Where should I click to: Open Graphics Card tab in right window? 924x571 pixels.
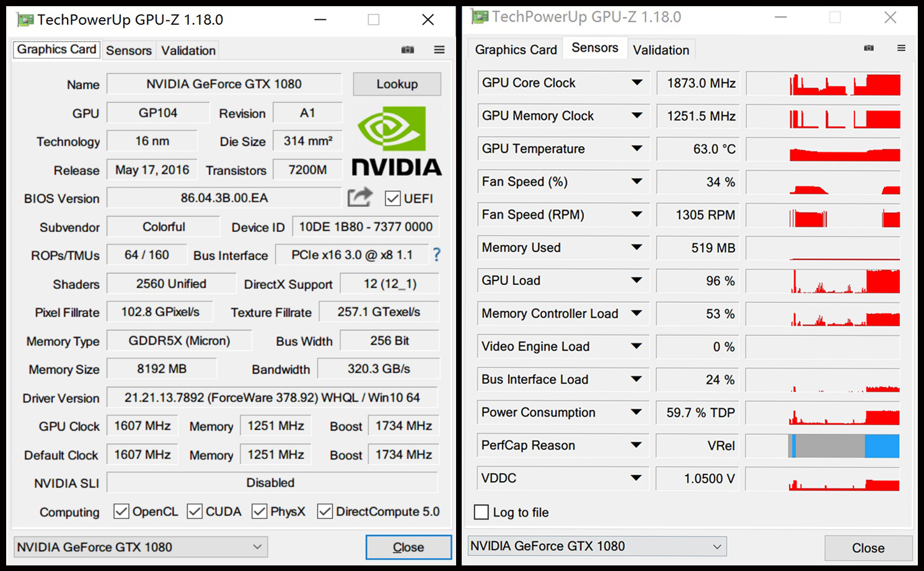516,50
